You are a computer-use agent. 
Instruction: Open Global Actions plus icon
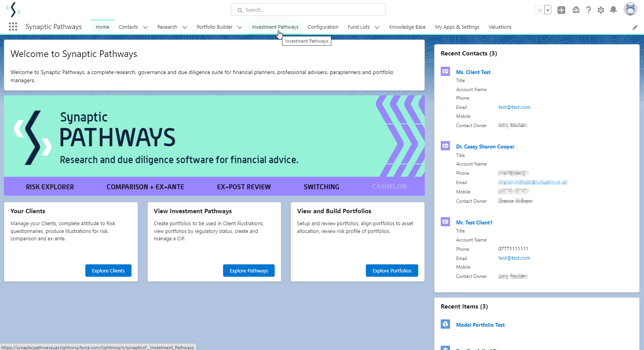pyautogui.click(x=561, y=10)
